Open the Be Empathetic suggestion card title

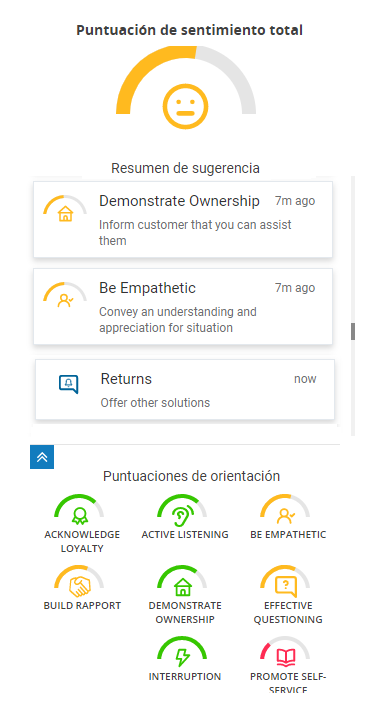click(147, 288)
